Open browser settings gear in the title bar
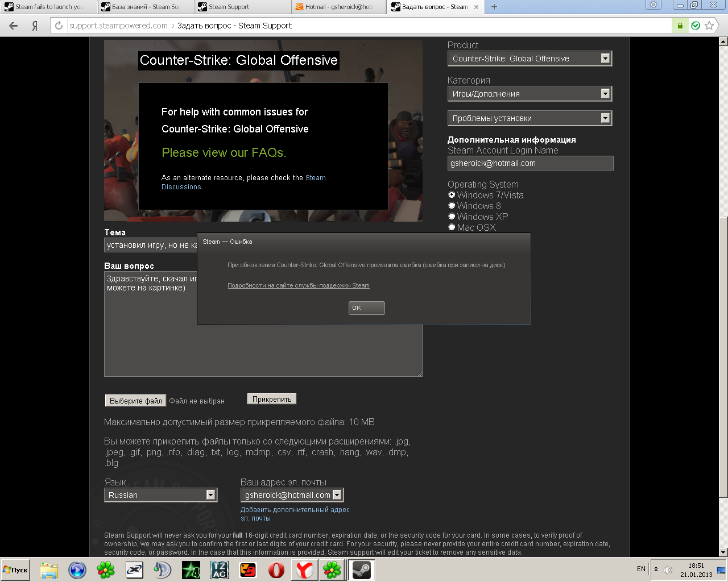The height and width of the screenshot is (582, 728). click(x=653, y=5)
